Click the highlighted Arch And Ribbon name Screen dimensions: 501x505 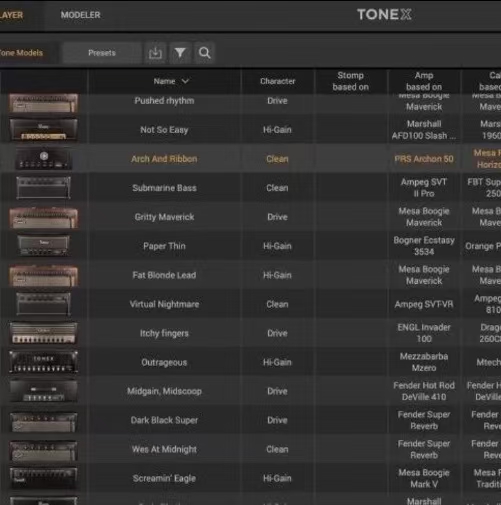(x=164, y=159)
